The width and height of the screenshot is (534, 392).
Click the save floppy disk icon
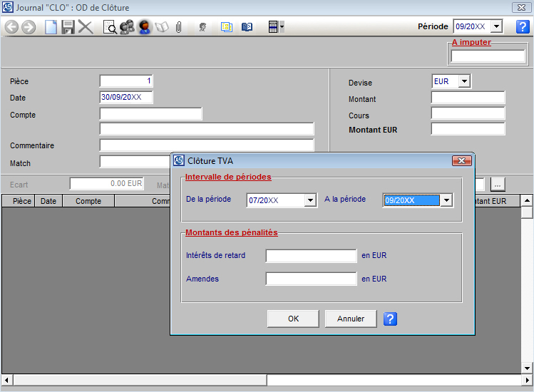[x=68, y=27]
